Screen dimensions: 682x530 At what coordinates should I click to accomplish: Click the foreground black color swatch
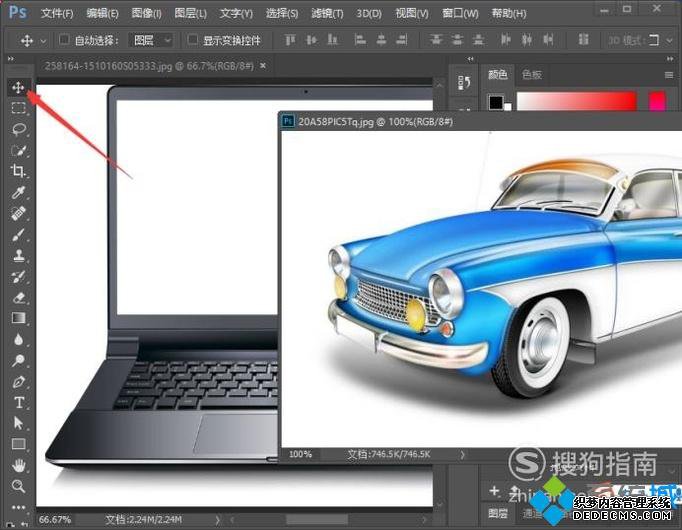pos(495,102)
